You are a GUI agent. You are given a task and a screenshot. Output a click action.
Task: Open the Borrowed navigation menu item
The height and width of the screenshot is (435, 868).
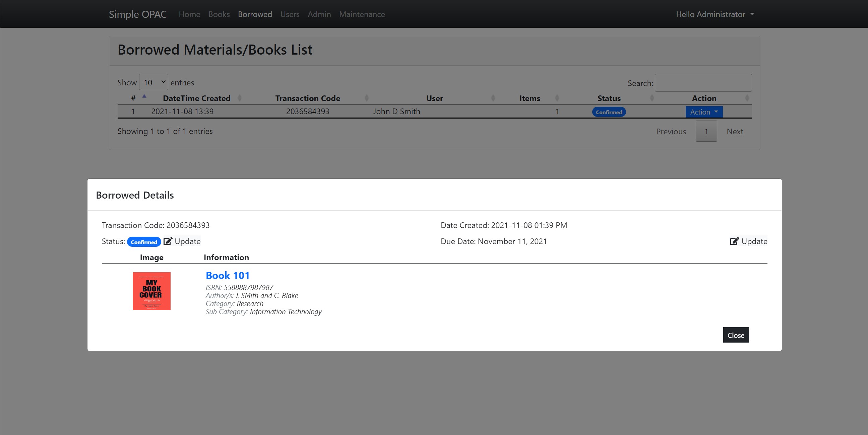(255, 14)
